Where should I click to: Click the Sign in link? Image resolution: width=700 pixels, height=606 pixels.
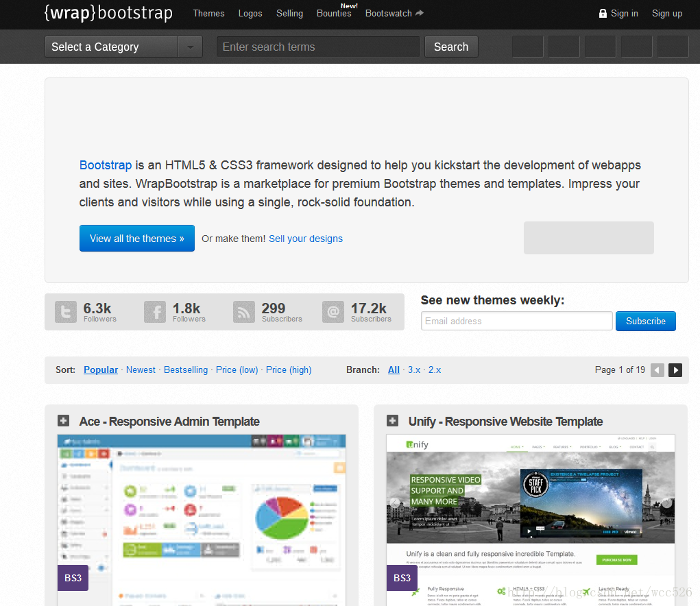pos(624,14)
